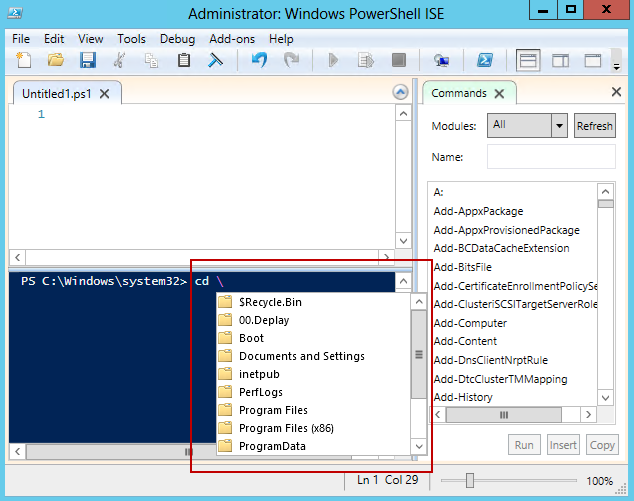Open the View menu
Viewport: 634px width, 501px height.
tap(91, 39)
